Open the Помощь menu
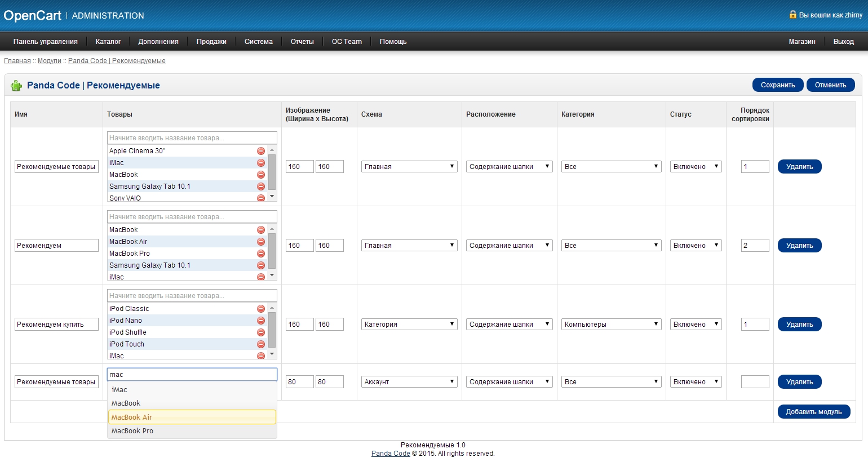The image size is (868, 462). coord(393,42)
